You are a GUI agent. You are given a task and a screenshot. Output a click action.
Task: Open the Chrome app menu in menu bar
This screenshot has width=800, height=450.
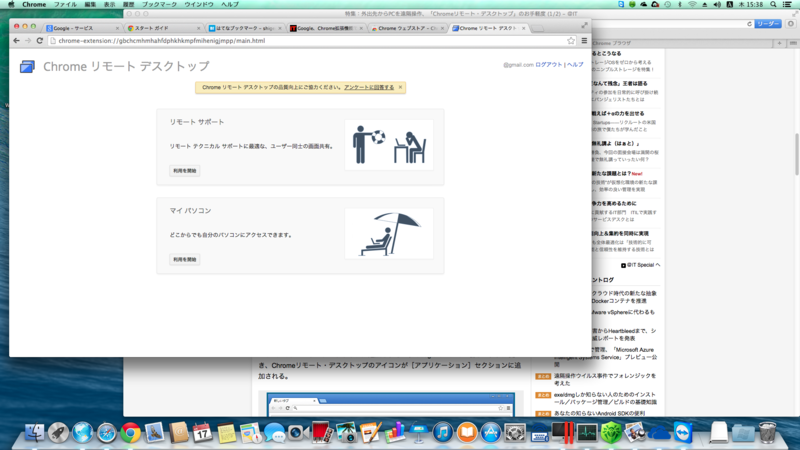tap(34, 4)
